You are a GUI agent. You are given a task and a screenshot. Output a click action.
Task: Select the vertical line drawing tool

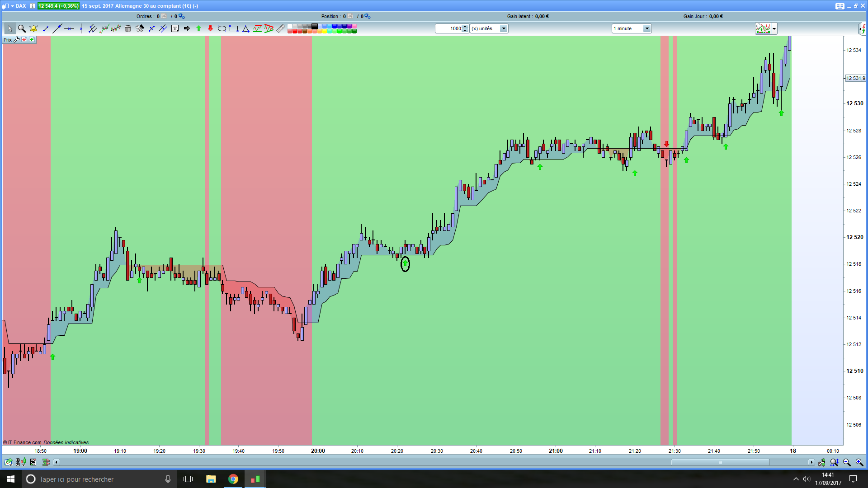81,28
